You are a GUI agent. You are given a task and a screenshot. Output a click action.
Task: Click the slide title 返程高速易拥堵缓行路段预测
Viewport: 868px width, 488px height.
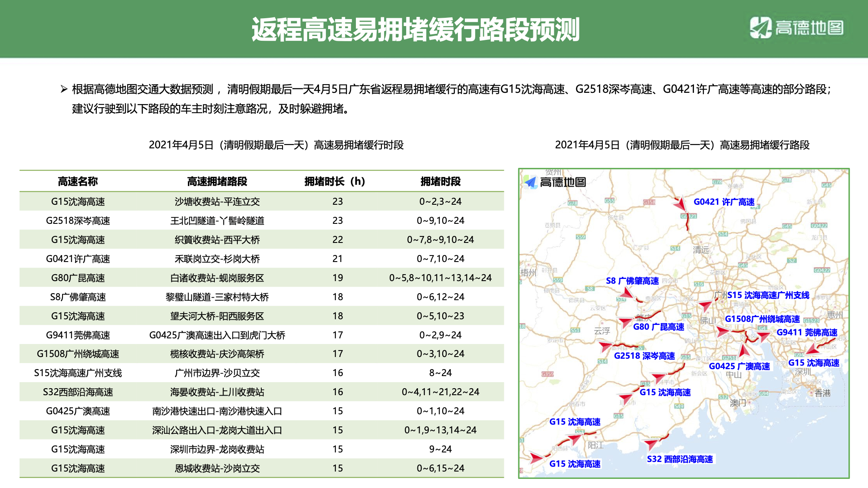[415, 29]
